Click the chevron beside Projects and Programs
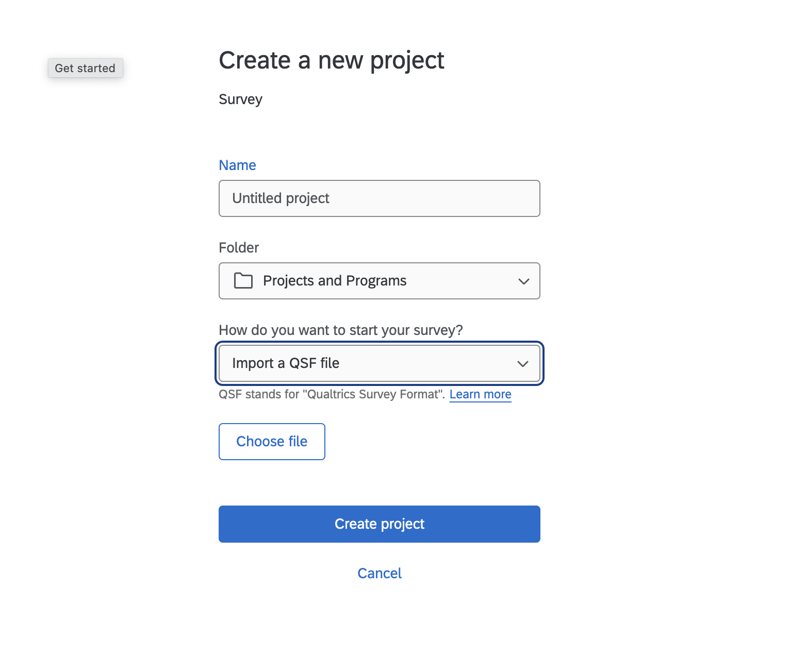Screen dimensions: 790x672 [523, 281]
